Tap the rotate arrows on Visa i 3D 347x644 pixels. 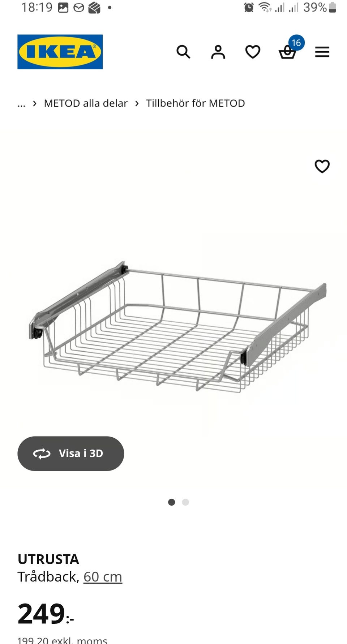[42, 454]
